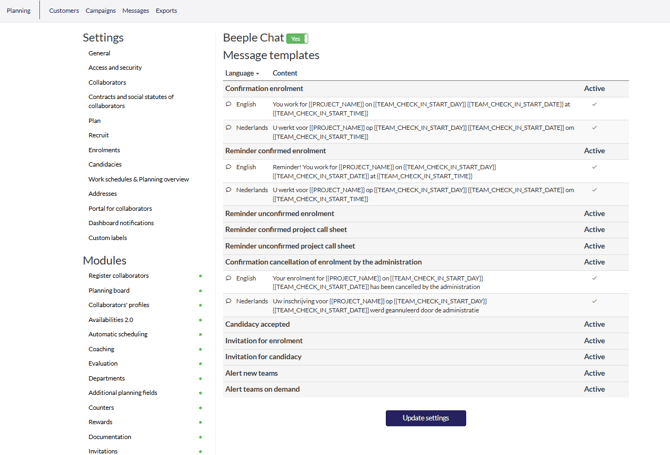This screenshot has height=455, width=670.
Task: Click the speech bubble icon beside Nederlands under Reminder confirmed enrolment
Action: click(x=229, y=190)
